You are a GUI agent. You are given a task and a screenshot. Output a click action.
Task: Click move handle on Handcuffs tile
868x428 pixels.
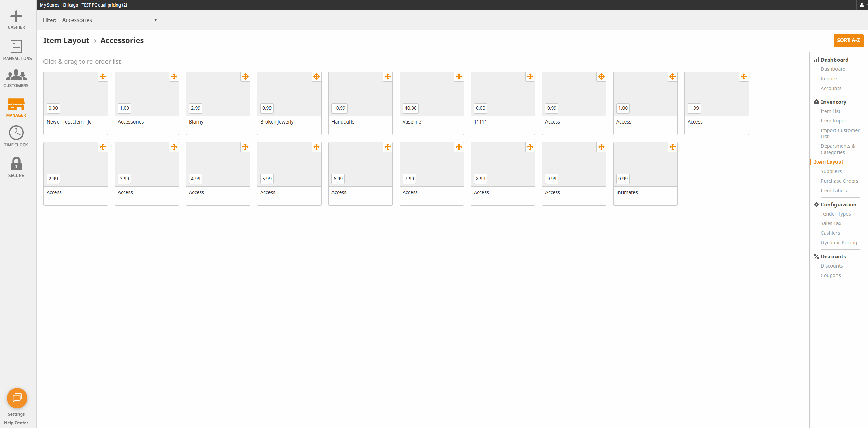point(388,77)
